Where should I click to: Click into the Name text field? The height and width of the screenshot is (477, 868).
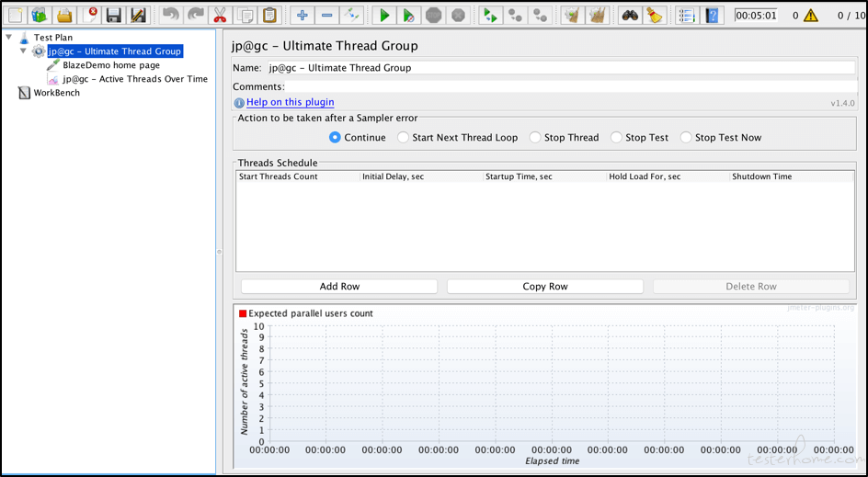point(552,68)
